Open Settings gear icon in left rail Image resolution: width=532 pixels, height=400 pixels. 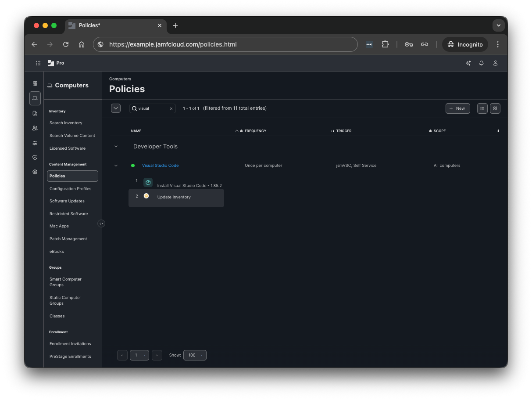[x=35, y=172]
